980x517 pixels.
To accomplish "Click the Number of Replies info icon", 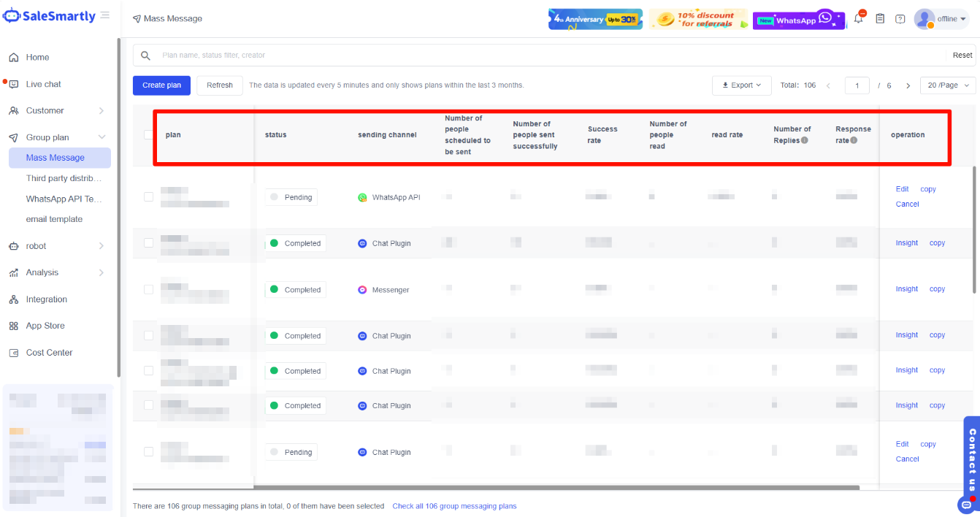I will point(805,140).
